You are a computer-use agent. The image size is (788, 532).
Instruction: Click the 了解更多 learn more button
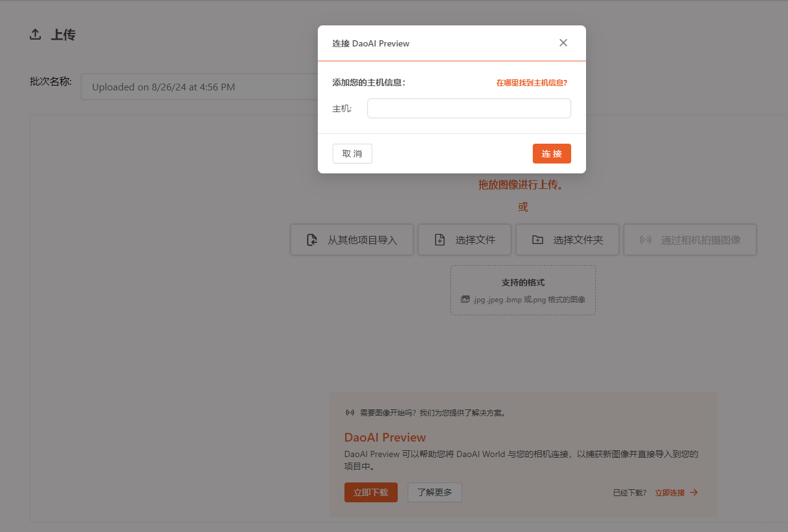pyautogui.click(x=435, y=492)
